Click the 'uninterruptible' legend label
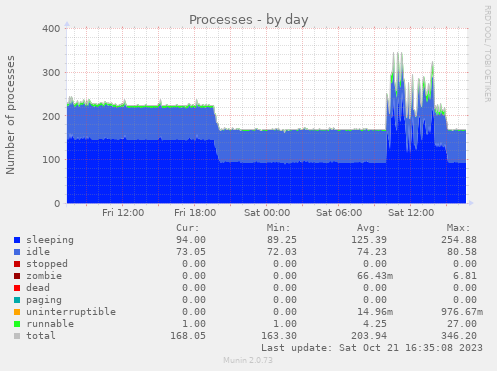Image resolution: width=497 pixels, height=371 pixels. [71, 312]
